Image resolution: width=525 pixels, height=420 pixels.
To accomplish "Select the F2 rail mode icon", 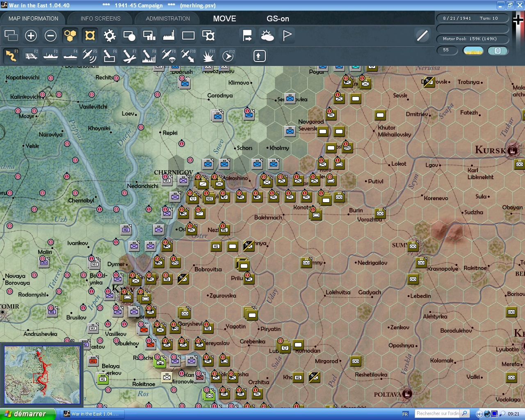I will [x=31, y=56].
